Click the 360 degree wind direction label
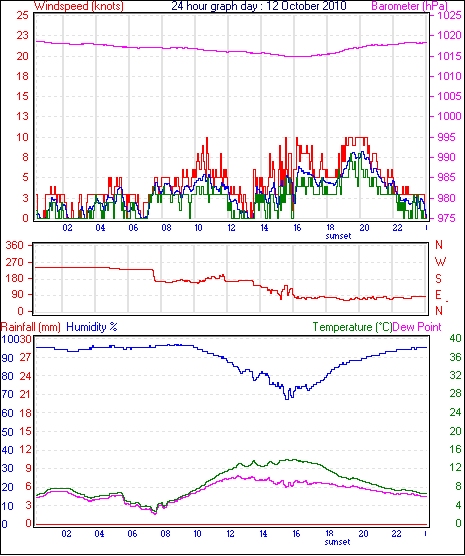 15,245
